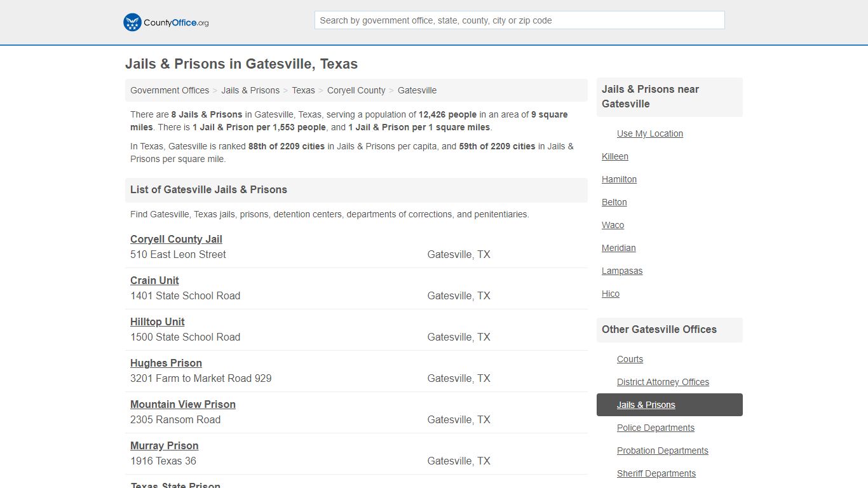The height and width of the screenshot is (488, 868).
Task: Open Probation Departments link
Action: tap(663, 451)
